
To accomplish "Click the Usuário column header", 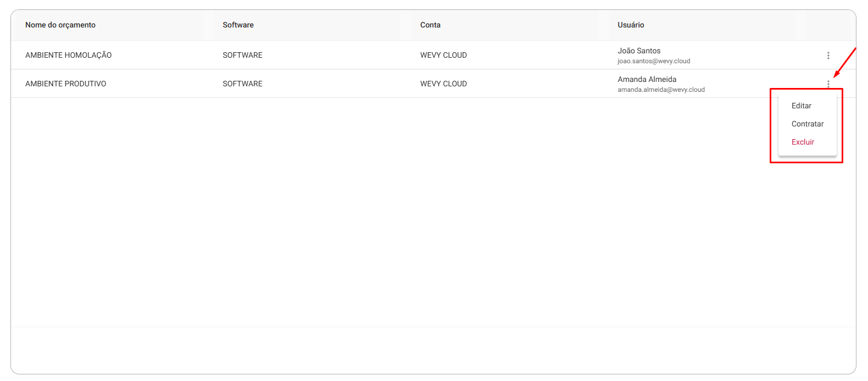I will pyautogui.click(x=631, y=25).
